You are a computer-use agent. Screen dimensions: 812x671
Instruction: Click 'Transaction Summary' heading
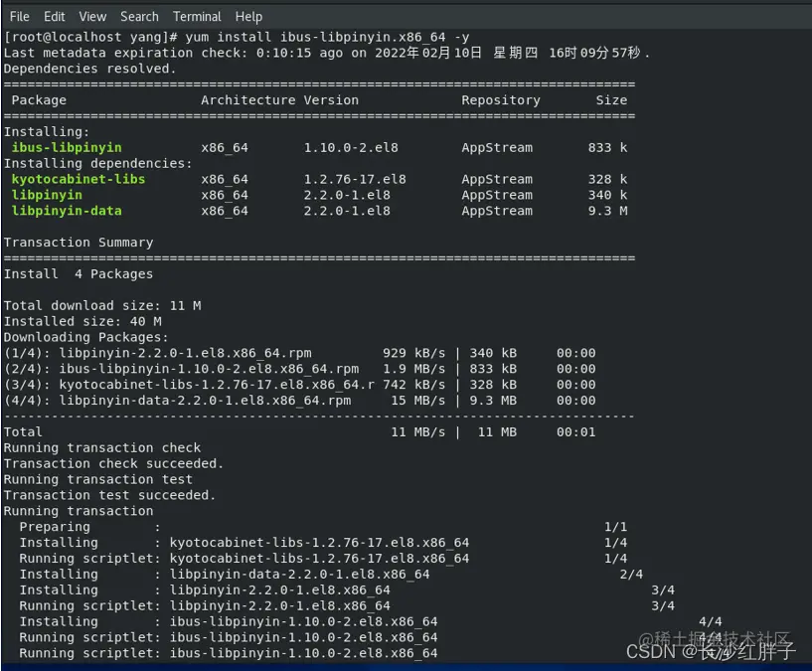(79, 243)
